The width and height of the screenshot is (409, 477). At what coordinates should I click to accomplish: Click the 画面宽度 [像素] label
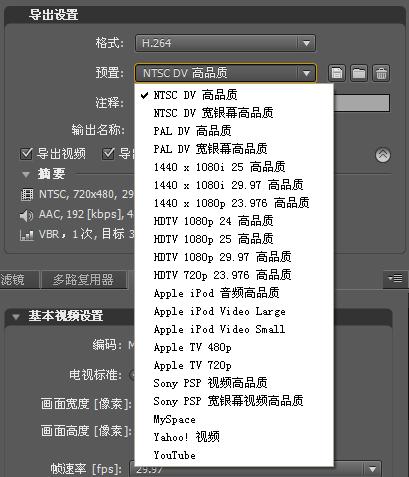pos(86,404)
